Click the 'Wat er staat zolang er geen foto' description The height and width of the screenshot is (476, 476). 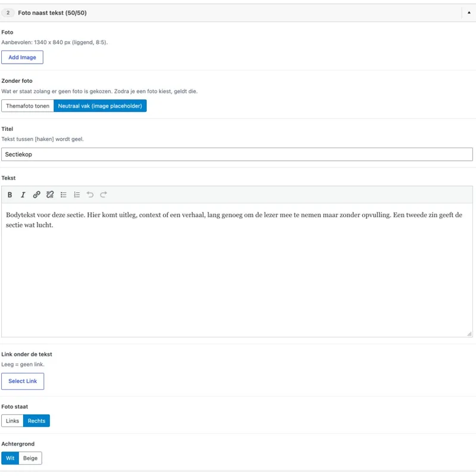[99, 92]
